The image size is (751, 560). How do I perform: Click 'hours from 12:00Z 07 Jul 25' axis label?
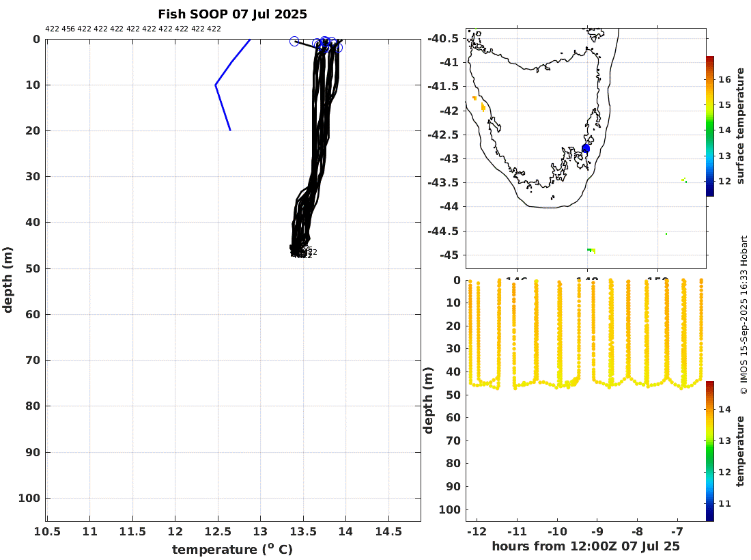pos(586,546)
